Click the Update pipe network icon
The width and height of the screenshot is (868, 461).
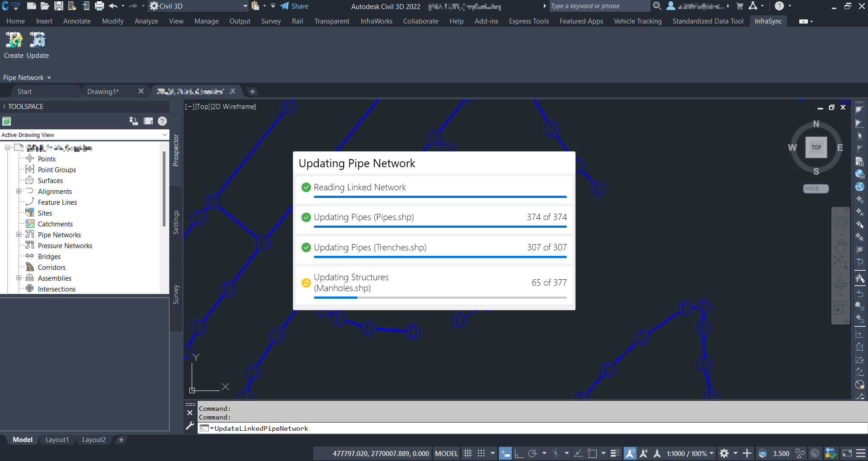(x=38, y=40)
